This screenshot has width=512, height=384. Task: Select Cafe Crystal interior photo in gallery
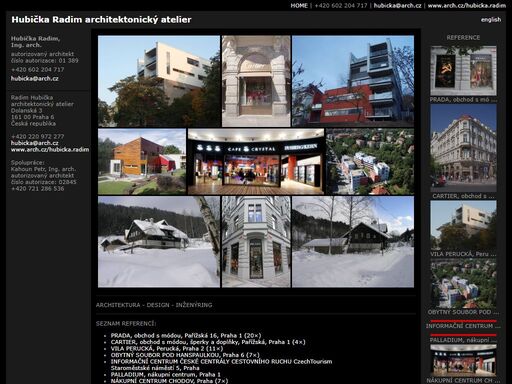[x=256, y=161]
